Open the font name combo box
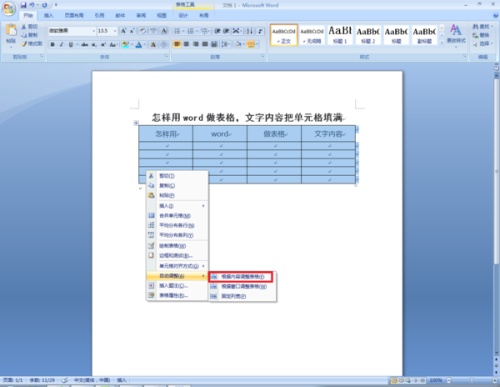500x387 pixels. 72,31
